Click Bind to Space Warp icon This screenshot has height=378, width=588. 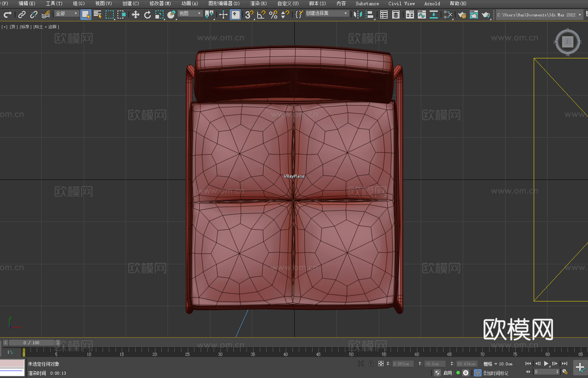pos(46,14)
